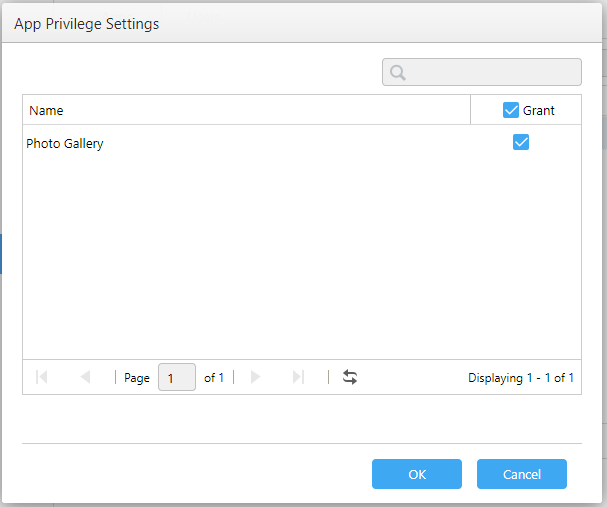
Task: Advance to the next page
Action: (x=255, y=377)
